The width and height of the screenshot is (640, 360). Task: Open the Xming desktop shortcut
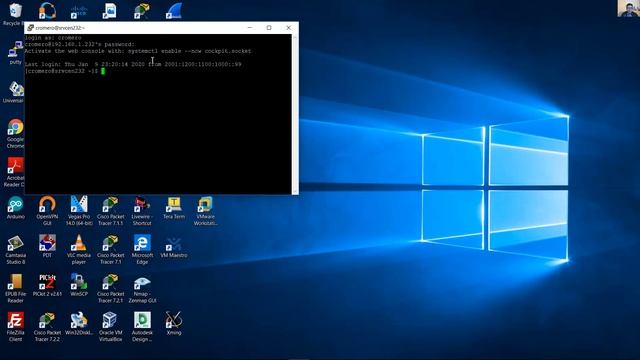[x=174, y=324]
